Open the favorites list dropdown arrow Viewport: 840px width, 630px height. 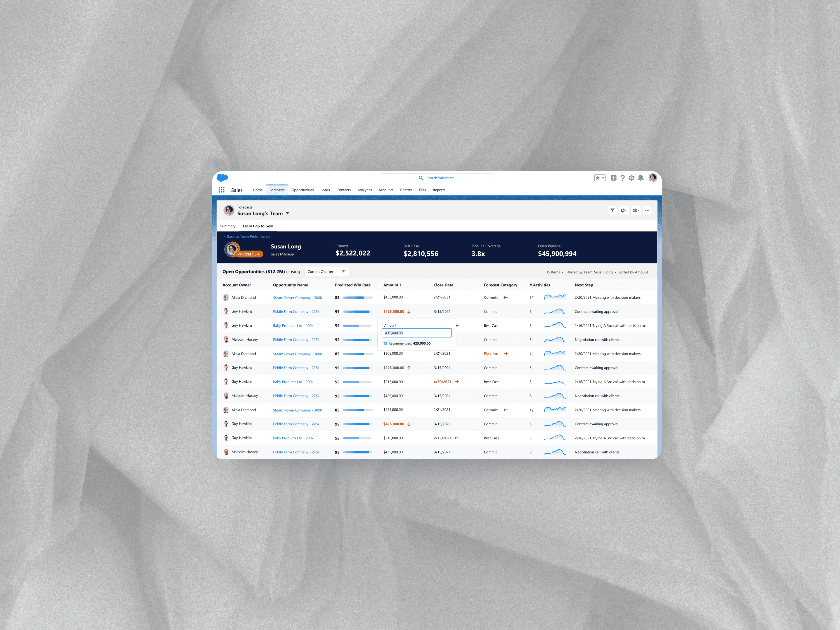pos(603,178)
